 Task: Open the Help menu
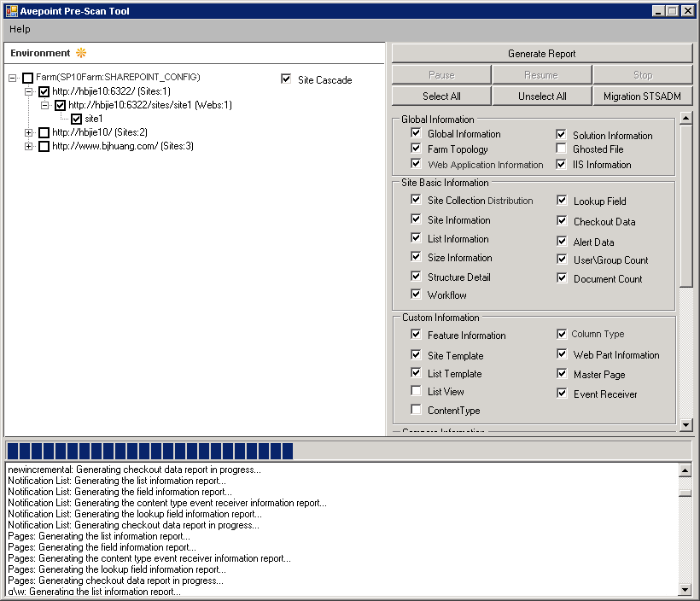point(19,28)
